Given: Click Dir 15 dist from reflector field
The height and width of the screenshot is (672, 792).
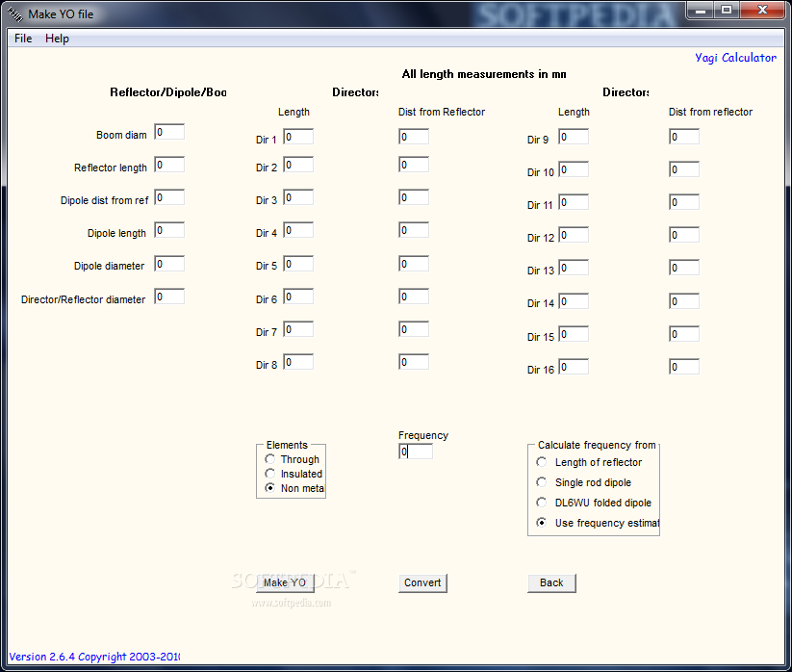Looking at the screenshot, I should point(684,334).
